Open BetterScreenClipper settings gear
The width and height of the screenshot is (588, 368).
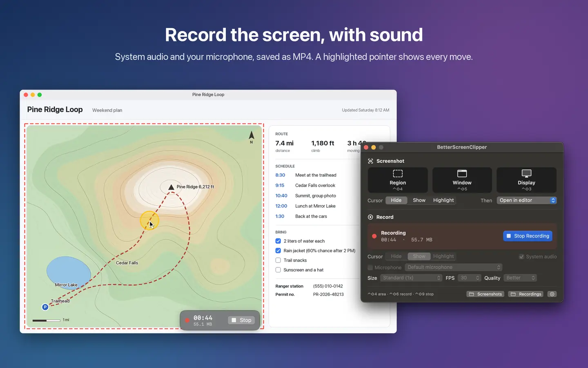click(552, 294)
